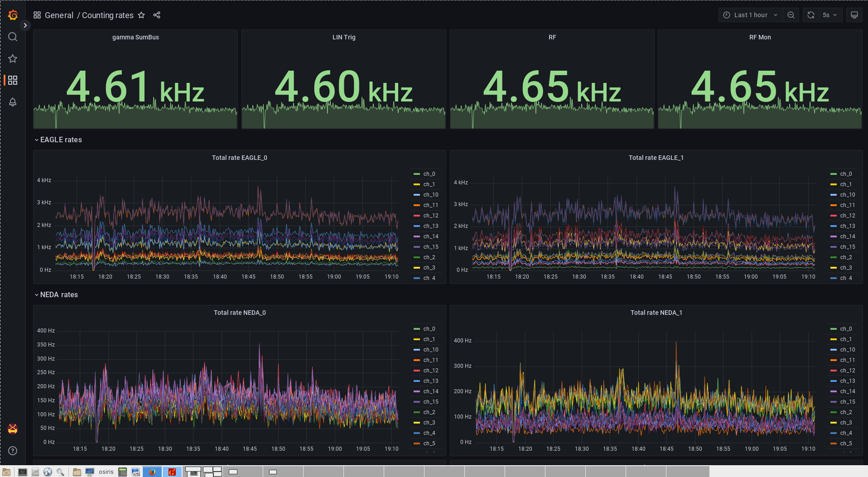Open the Last 1 hour time range dropdown

click(750, 15)
